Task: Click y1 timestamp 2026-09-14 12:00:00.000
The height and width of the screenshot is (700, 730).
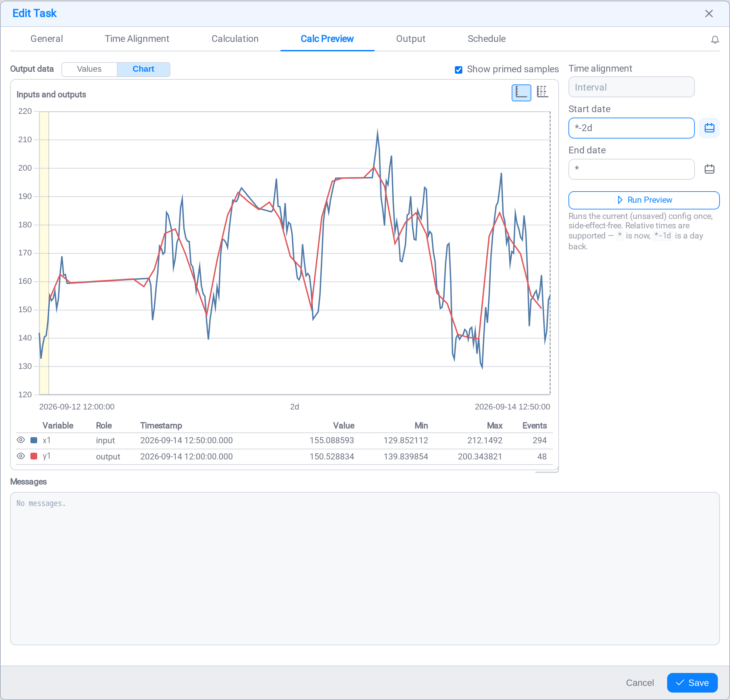Action: click(186, 456)
